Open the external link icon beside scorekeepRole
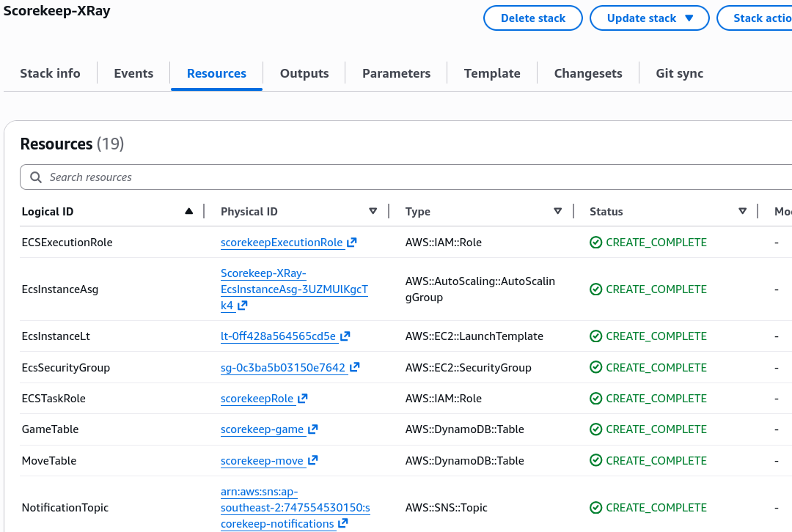The image size is (792, 532). click(303, 398)
